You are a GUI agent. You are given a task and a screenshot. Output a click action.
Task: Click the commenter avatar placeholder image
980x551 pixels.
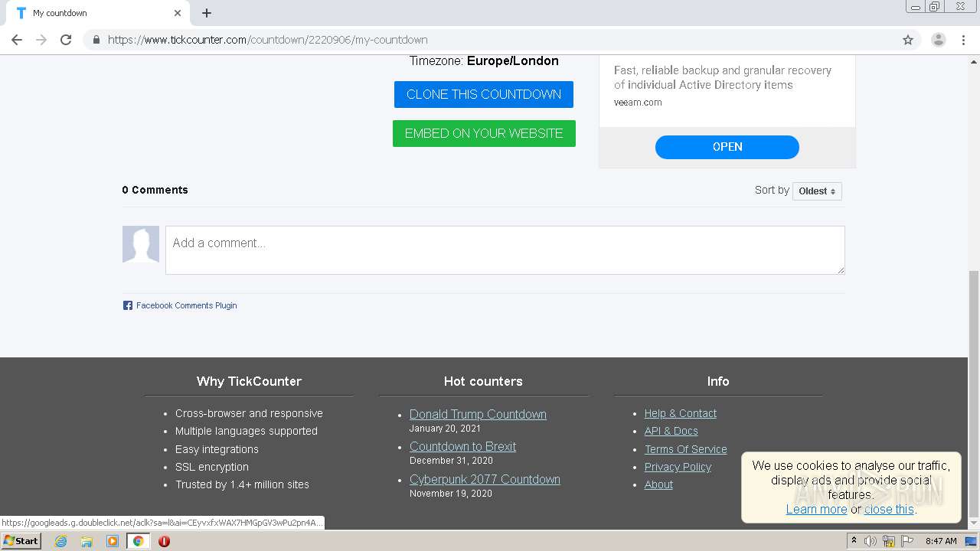coord(141,244)
